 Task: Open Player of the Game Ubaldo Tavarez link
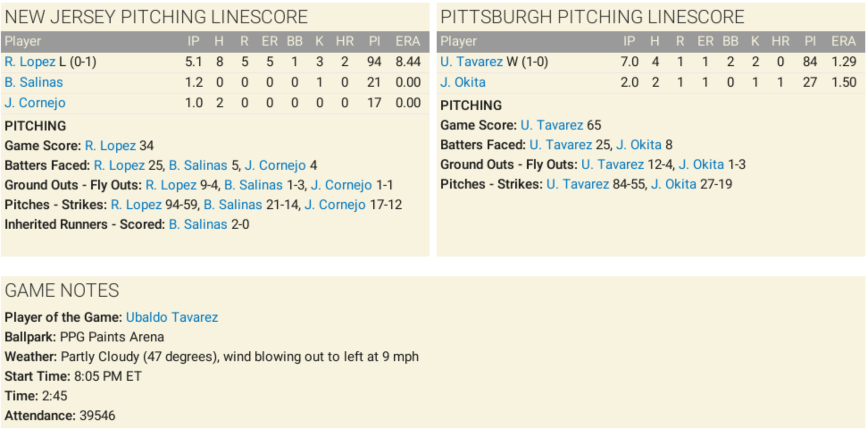point(172,317)
